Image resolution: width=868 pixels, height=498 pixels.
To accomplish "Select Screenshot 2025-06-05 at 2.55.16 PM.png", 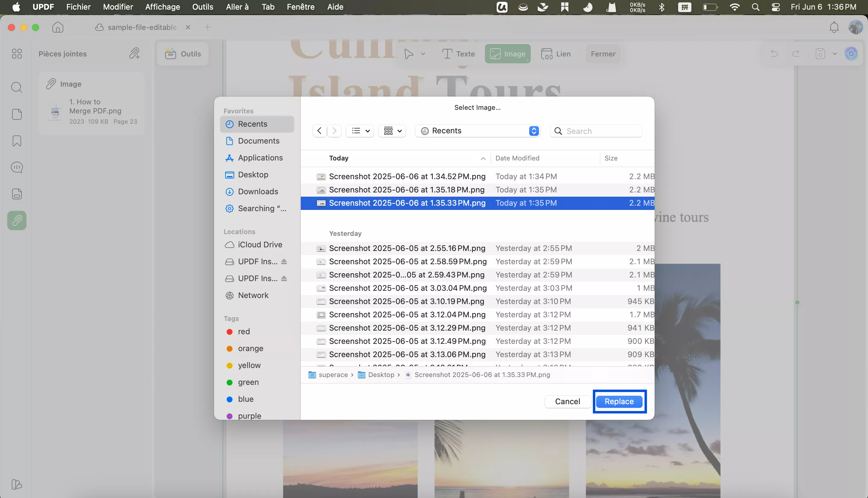I will (x=477, y=248).
